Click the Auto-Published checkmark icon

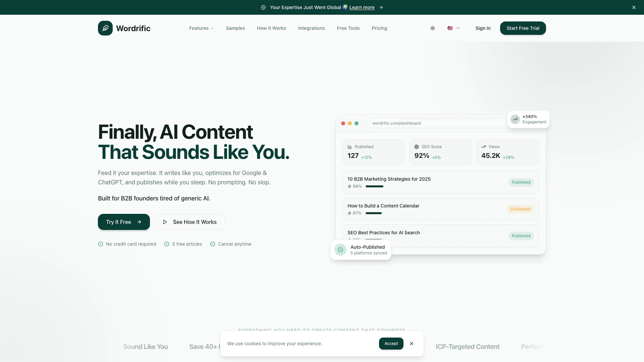coord(340,250)
